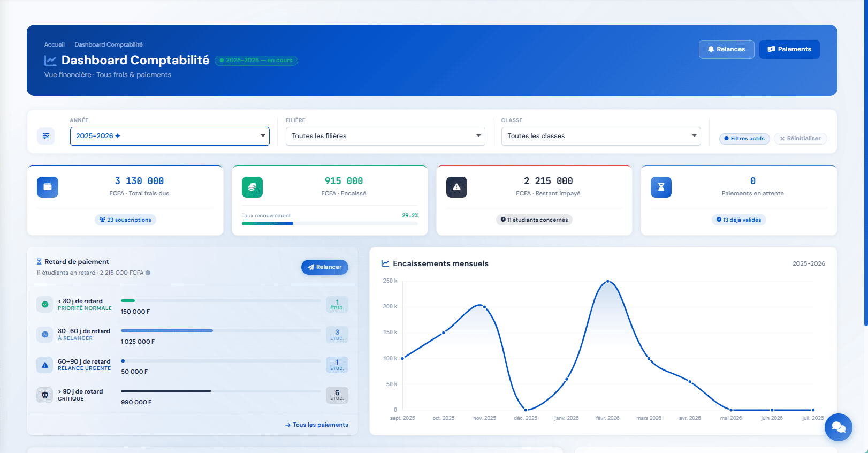This screenshot has width=868, height=453.
Task: Click the hourglass icon on Paiements en attente card
Action: click(661, 187)
